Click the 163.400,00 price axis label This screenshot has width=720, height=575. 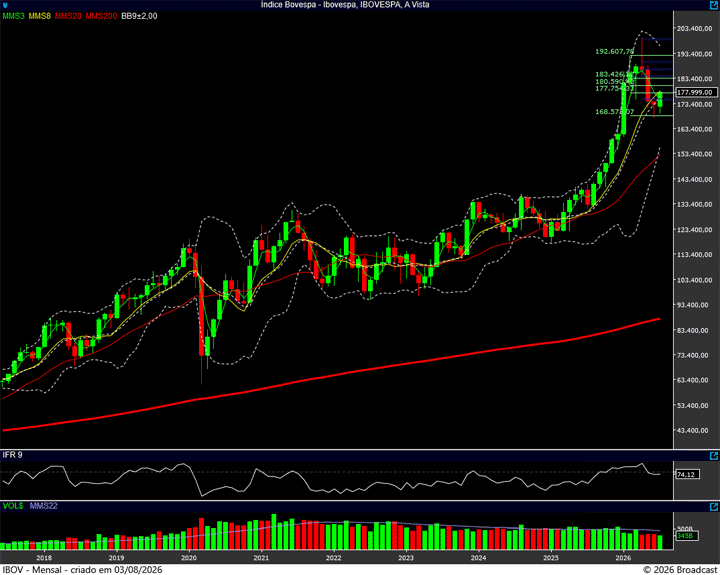pos(695,130)
